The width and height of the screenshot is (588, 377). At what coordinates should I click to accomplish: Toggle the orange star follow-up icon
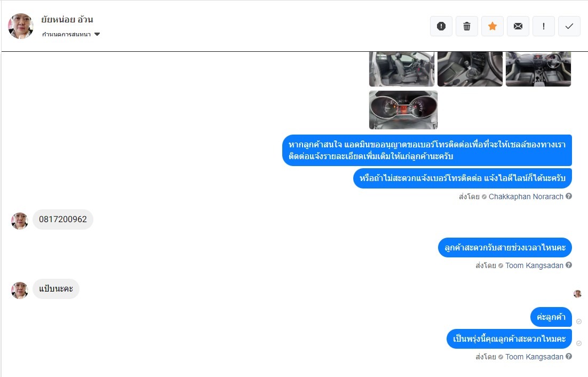(x=492, y=26)
